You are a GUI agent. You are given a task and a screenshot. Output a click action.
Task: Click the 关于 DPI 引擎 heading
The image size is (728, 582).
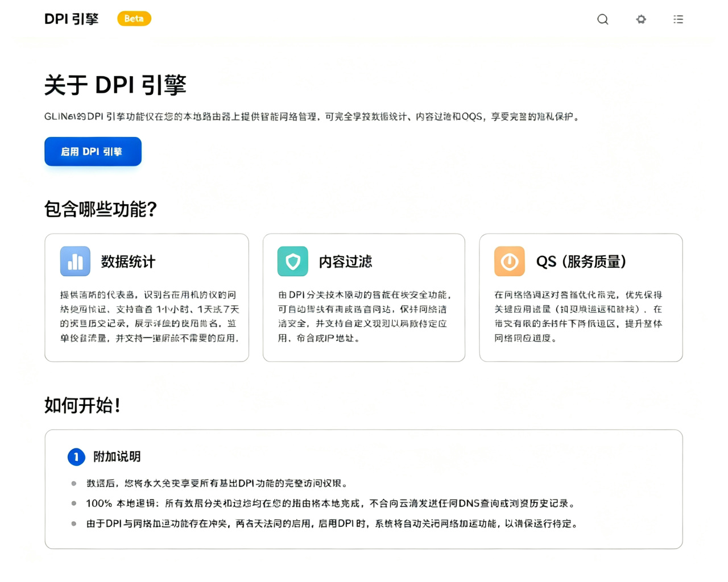pyautogui.click(x=115, y=85)
